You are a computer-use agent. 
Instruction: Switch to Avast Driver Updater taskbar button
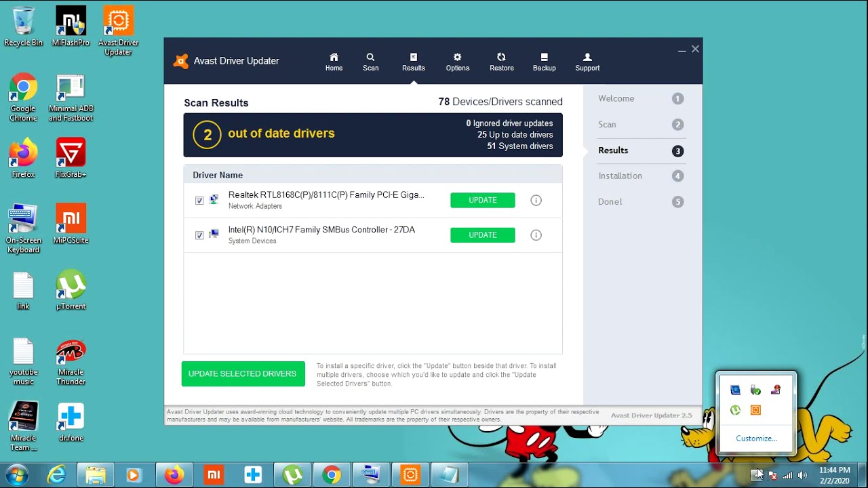click(x=410, y=475)
